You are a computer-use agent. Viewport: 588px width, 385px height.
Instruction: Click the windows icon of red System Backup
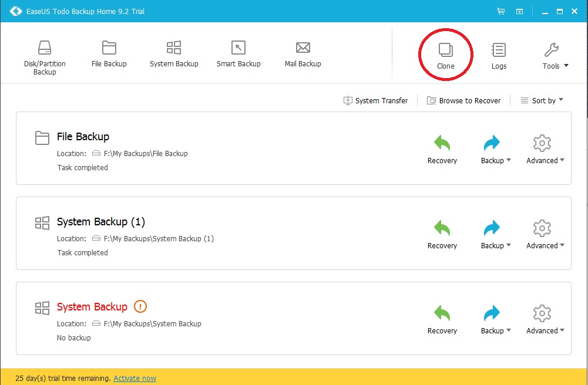42,308
